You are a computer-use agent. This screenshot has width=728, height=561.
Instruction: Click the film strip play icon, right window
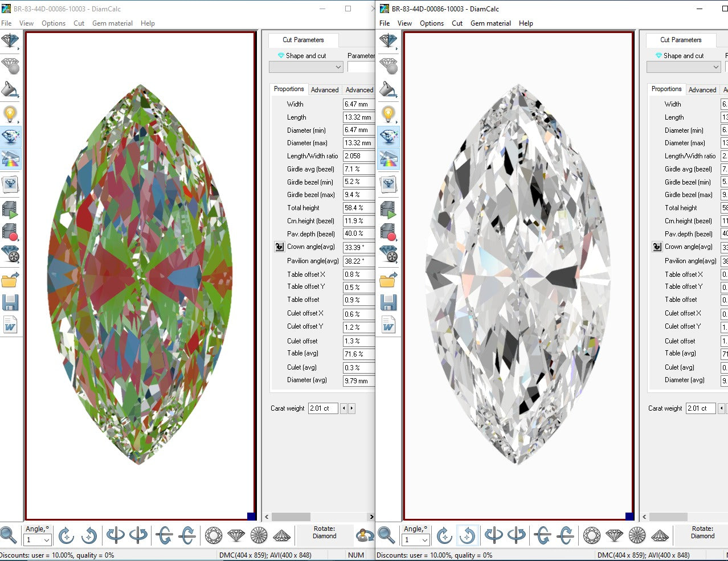(x=388, y=210)
